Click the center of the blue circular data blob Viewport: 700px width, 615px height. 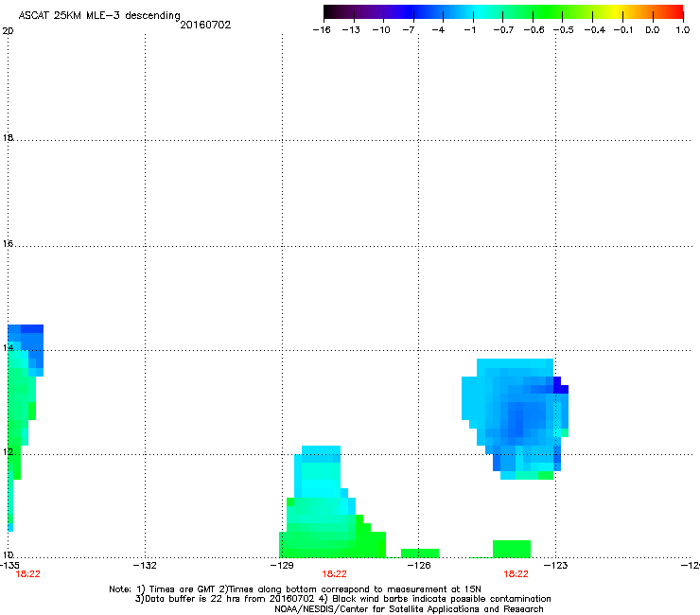point(516,419)
